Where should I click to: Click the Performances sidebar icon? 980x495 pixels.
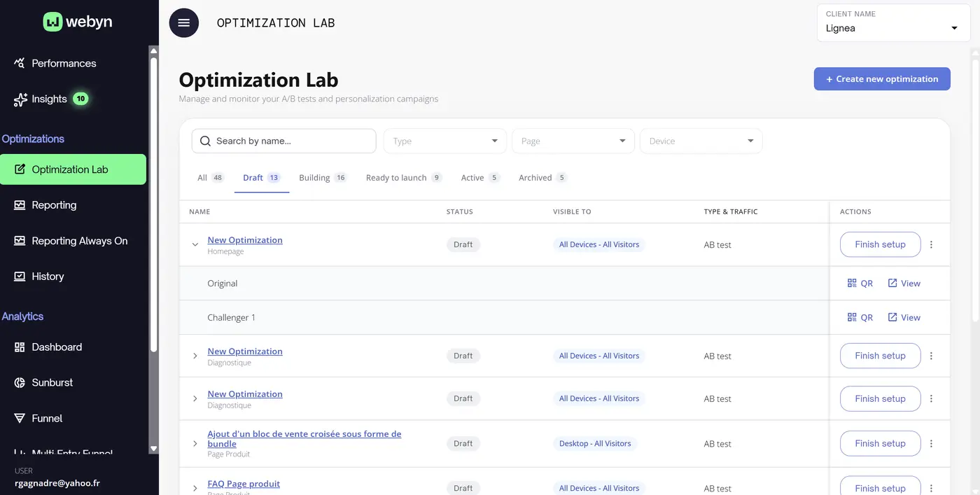point(20,63)
